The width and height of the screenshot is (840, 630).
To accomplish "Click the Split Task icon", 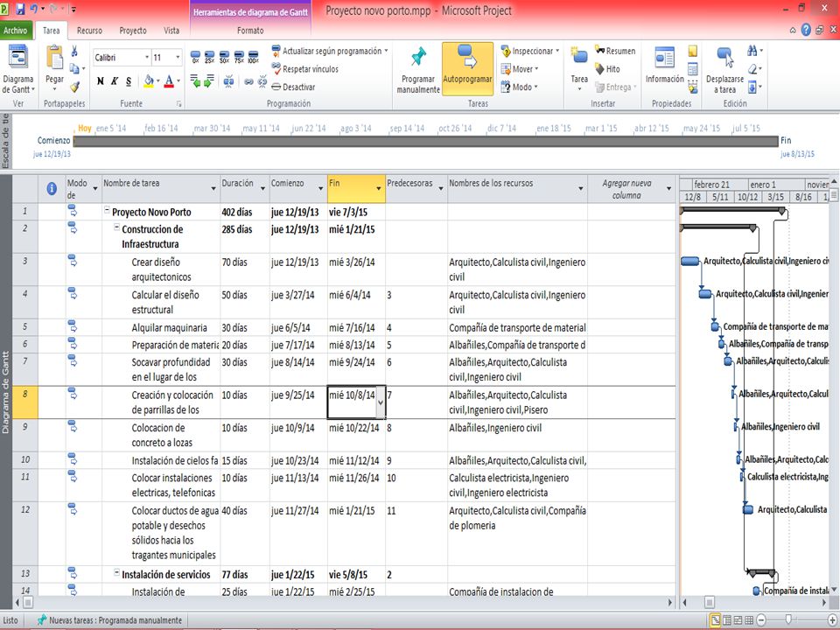I will pyautogui.click(x=228, y=81).
